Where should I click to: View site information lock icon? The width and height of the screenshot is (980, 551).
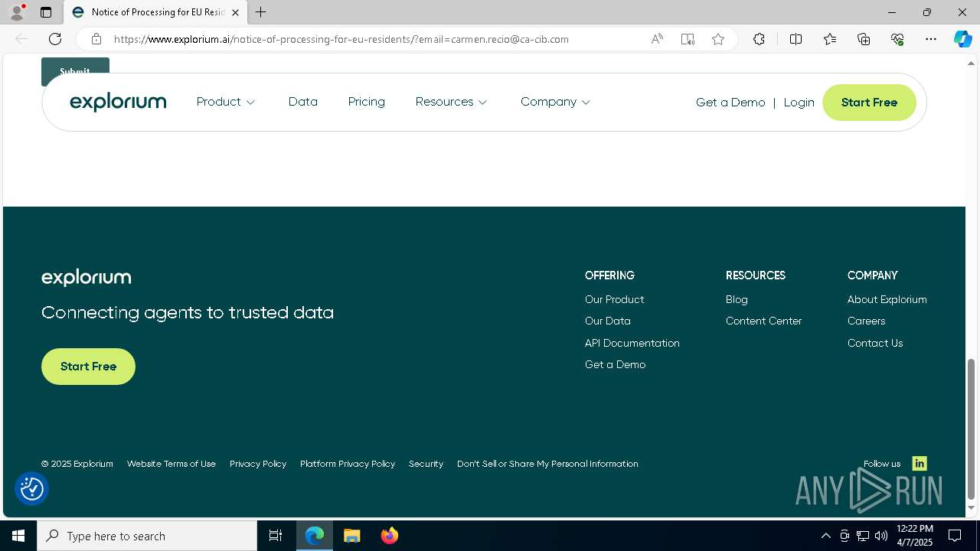tap(96, 39)
